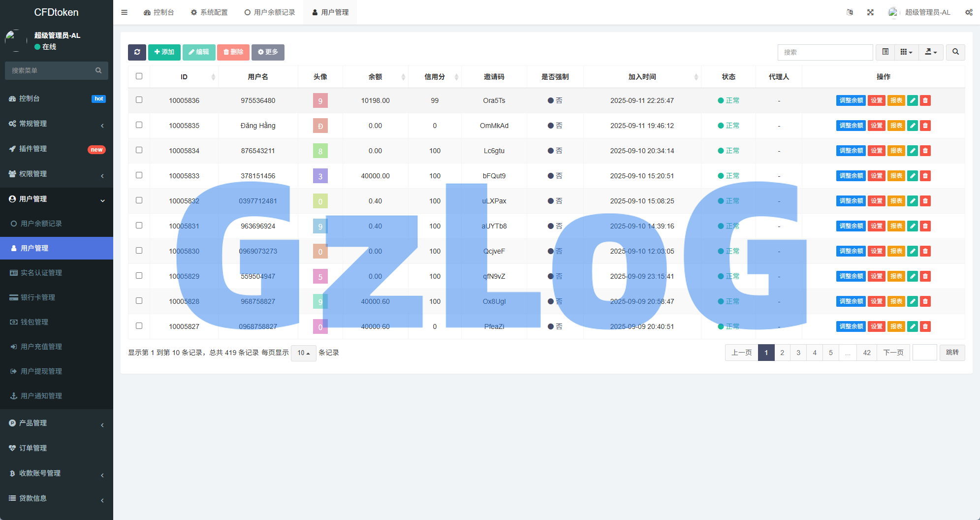Open the rows-per-page dropdown showing 10
This screenshot has height=520, width=980.
[303, 353]
